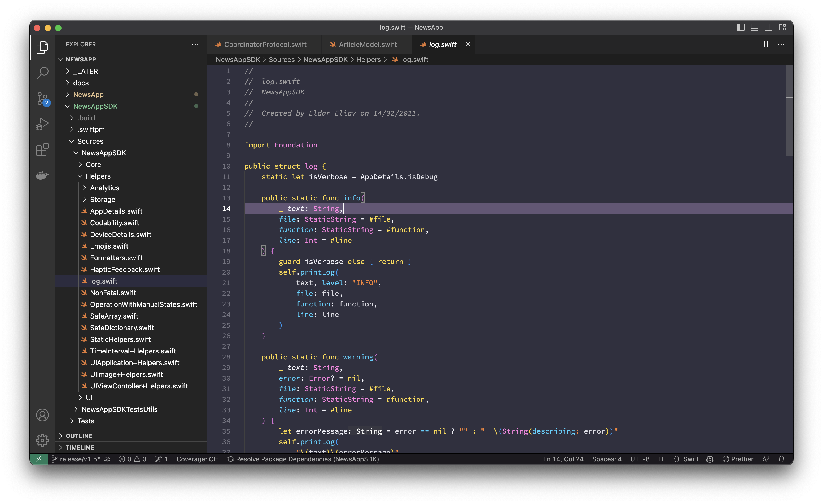The height and width of the screenshot is (504, 823).
Task: Expand NewsAppSDKTestsUtils folder
Action: [x=131, y=409]
